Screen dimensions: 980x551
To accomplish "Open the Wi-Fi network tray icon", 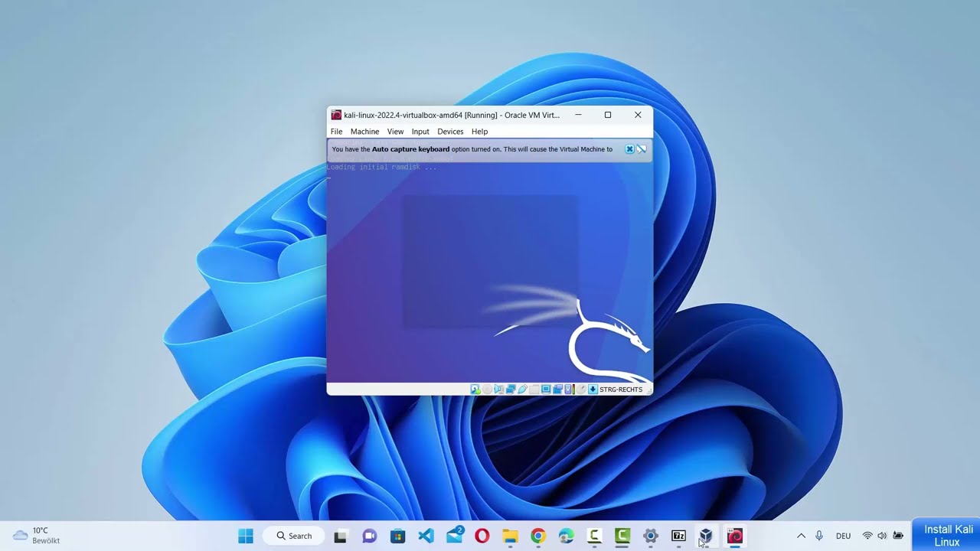I will click(867, 536).
